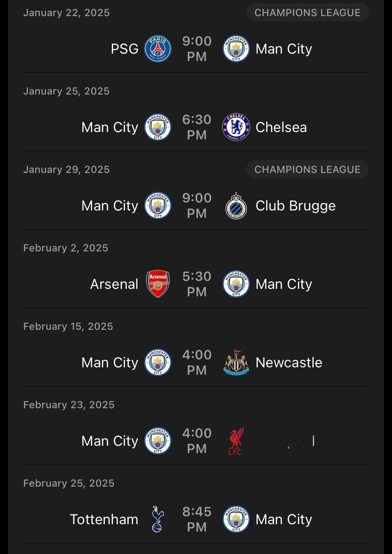Select the 8:45 PM kickoff time
Viewport: 392px width, 554px height.
pyautogui.click(x=197, y=519)
